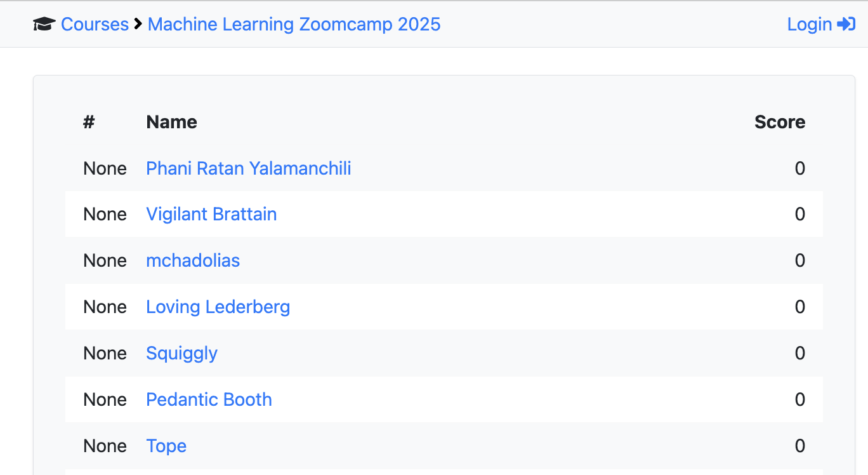Click the graduation cap icon
Image resolution: width=868 pixels, height=475 pixels.
pos(44,25)
